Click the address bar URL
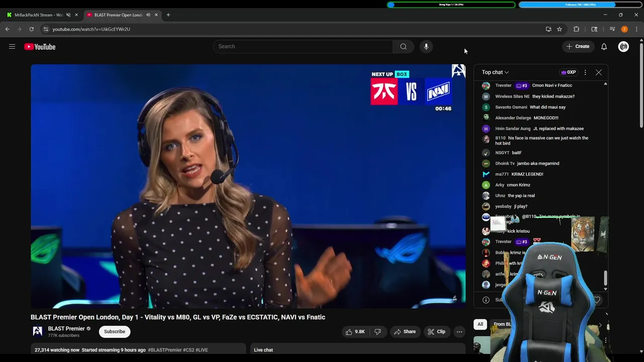This screenshot has width=644, height=362. (92, 29)
